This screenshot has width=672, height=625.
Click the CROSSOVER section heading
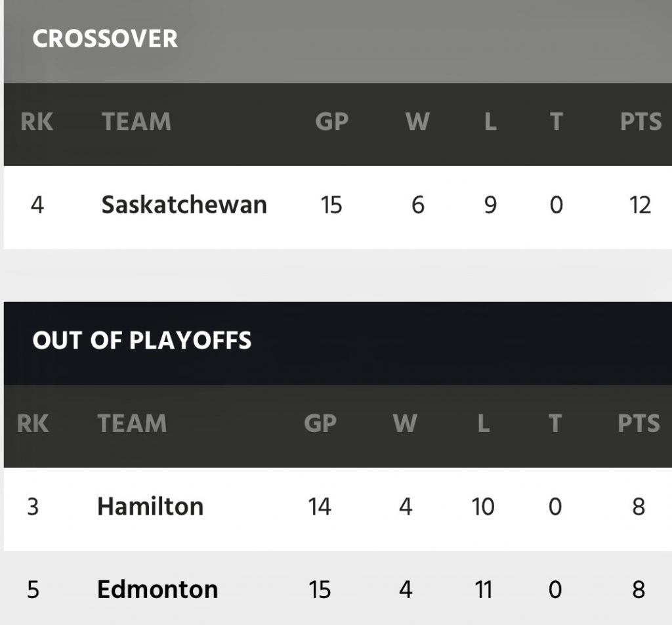105,39
